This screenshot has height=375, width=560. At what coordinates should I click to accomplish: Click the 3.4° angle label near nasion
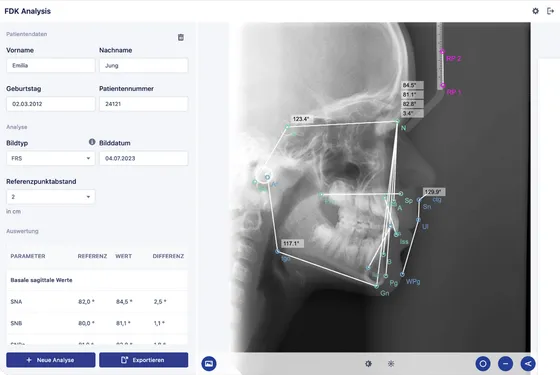412,113
